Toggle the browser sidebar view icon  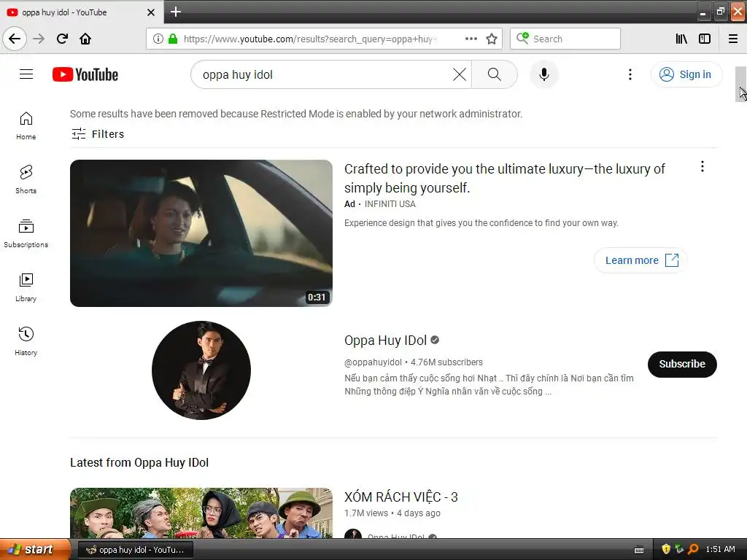pyautogui.click(x=705, y=39)
